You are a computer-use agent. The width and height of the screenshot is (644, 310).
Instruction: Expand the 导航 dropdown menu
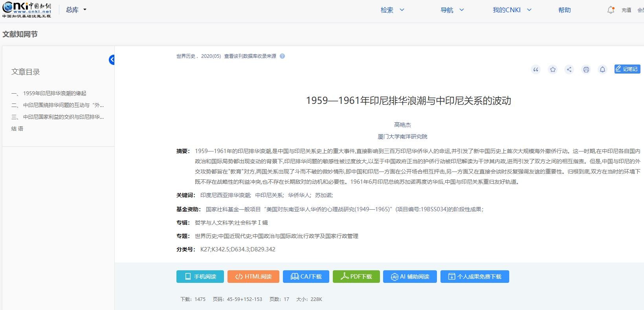(452, 10)
